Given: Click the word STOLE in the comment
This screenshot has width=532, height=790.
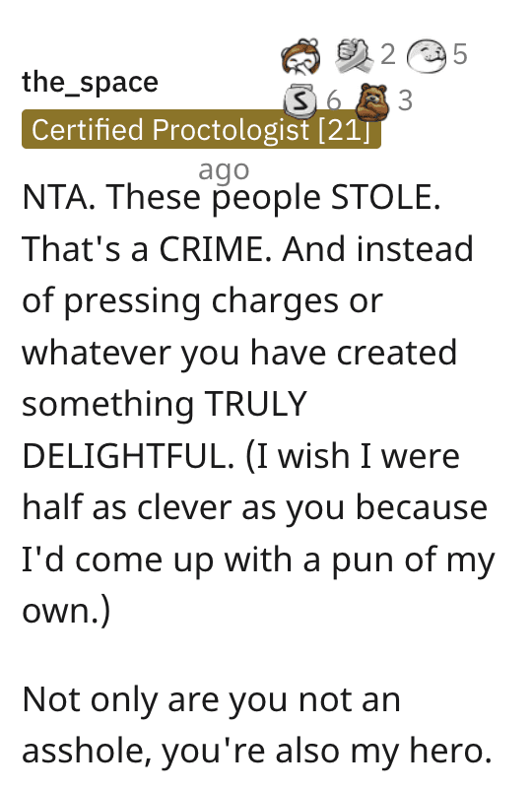Looking at the screenshot, I should point(385,197).
